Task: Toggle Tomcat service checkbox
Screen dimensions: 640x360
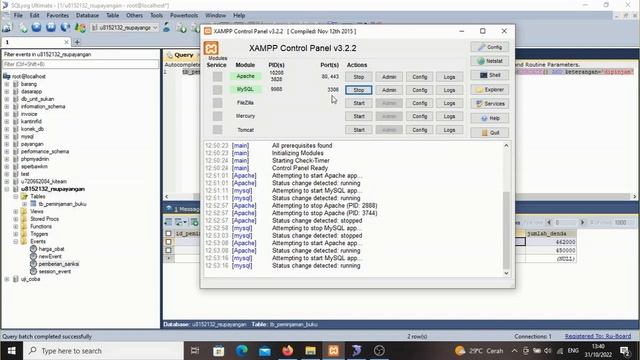Action: pos(217,130)
